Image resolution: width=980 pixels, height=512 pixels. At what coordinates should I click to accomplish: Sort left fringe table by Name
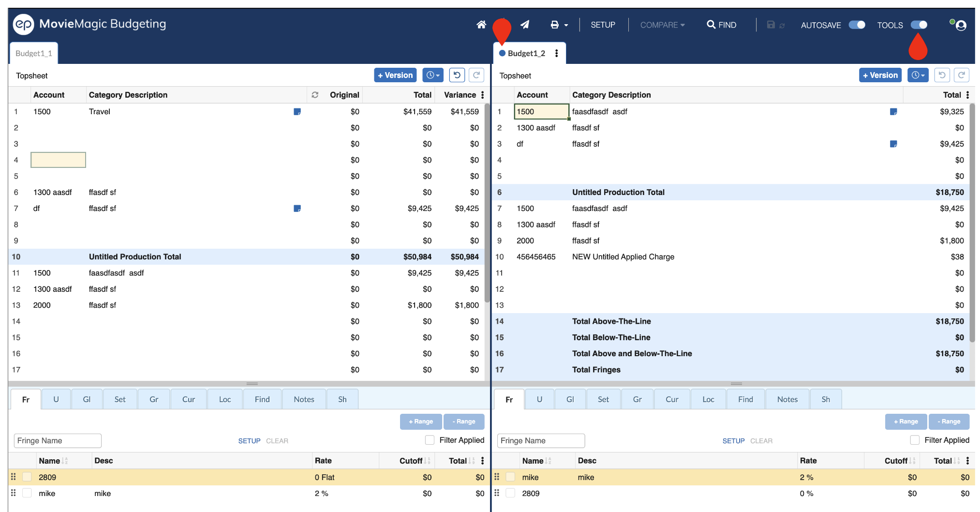pos(65,461)
